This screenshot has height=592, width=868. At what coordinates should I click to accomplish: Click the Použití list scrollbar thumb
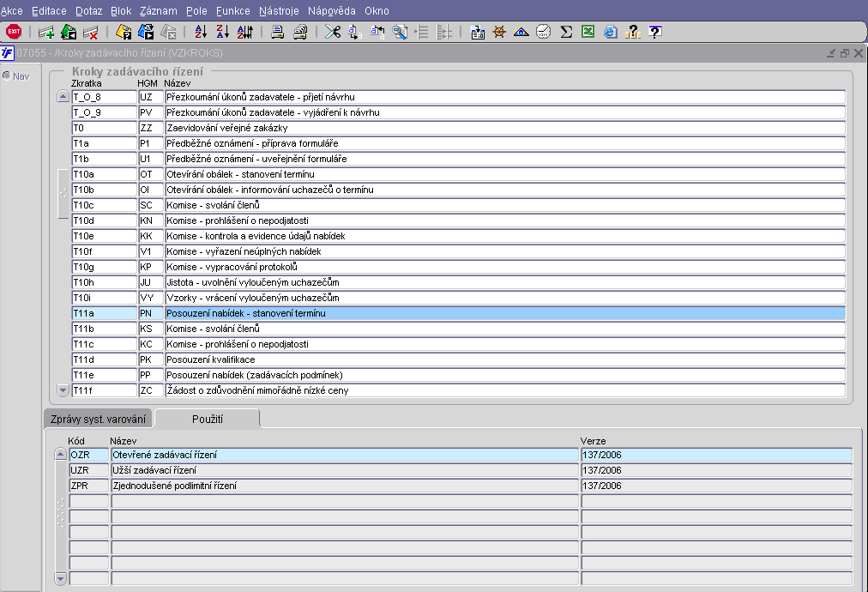[60, 513]
